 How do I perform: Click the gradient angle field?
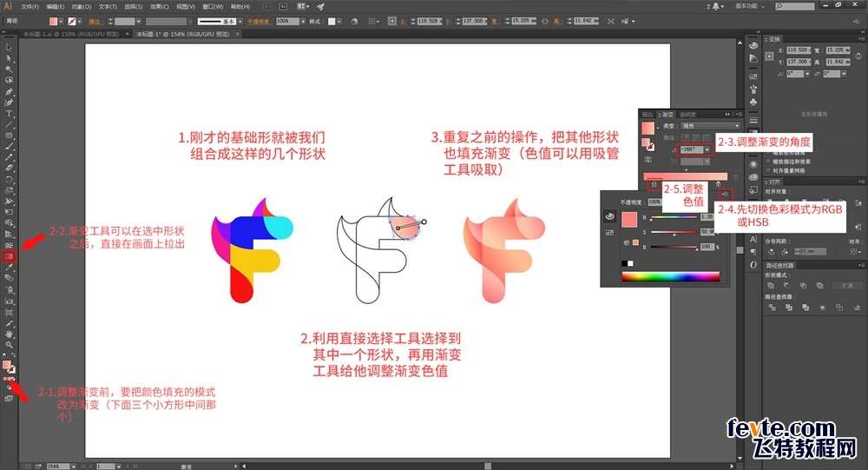pyautogui.click(x=691, y=149)
